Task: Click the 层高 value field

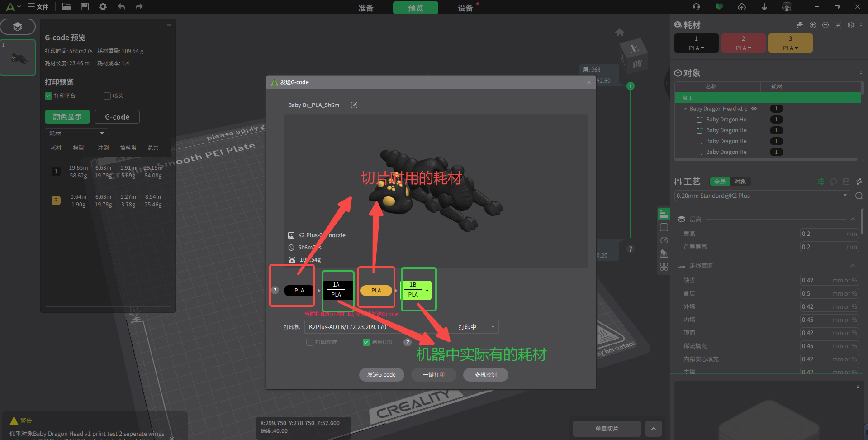Action: [829, 234]
